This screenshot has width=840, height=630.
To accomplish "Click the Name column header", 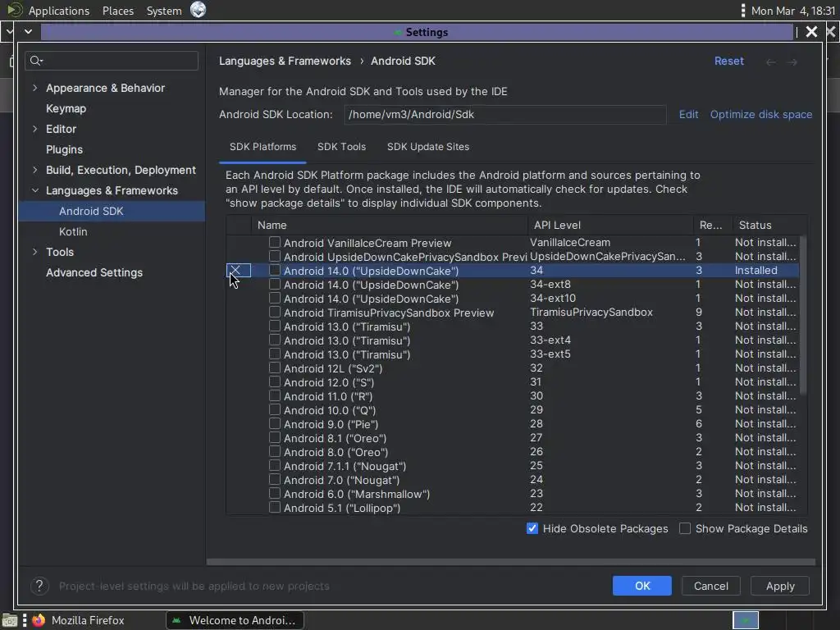I will 390,225.
